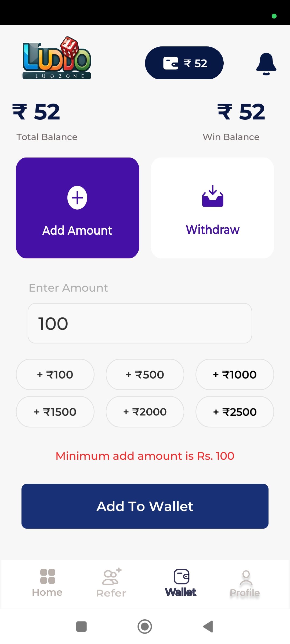Tap the Android home circle button
This screenshot has height=644, width=290.
tap(145, 627)
